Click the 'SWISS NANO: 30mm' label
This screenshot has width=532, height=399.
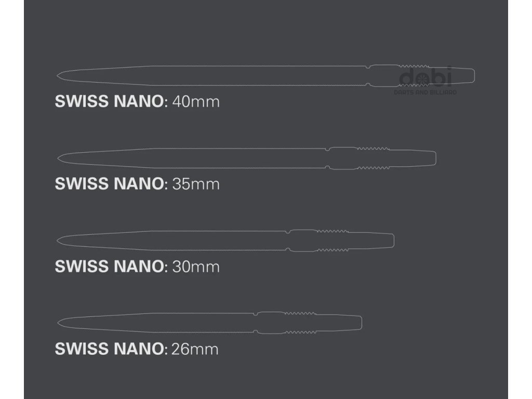click(137, 267)
